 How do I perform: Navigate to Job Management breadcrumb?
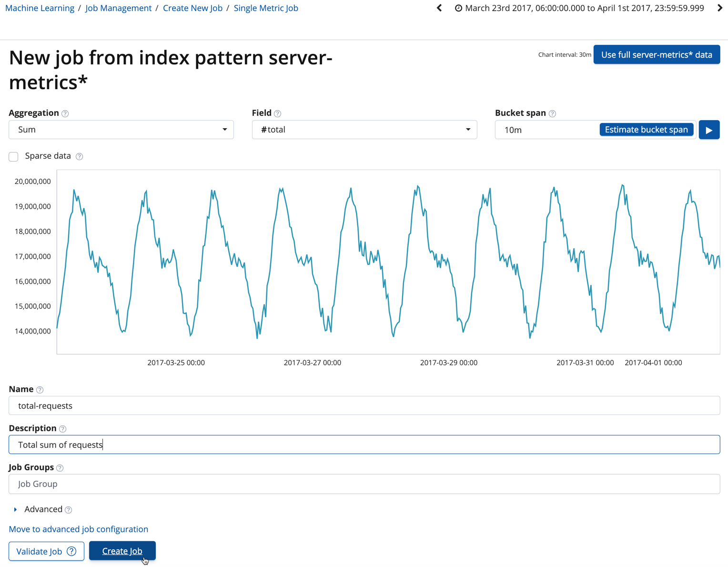click(x=118, y=8)
